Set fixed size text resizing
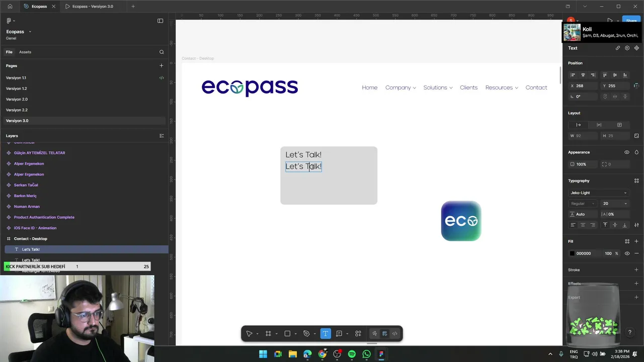The image size is (644, 362). [619, 125]
